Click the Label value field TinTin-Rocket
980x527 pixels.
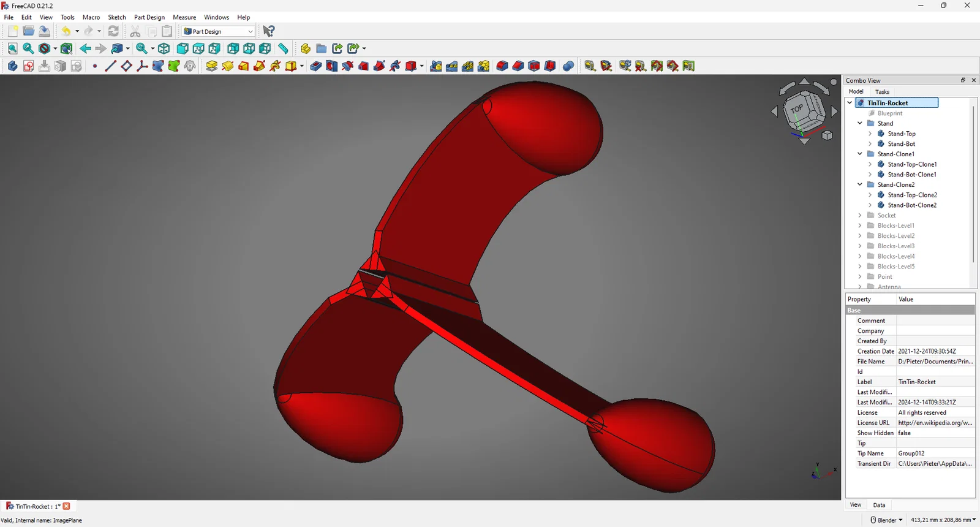coord(935,382)
